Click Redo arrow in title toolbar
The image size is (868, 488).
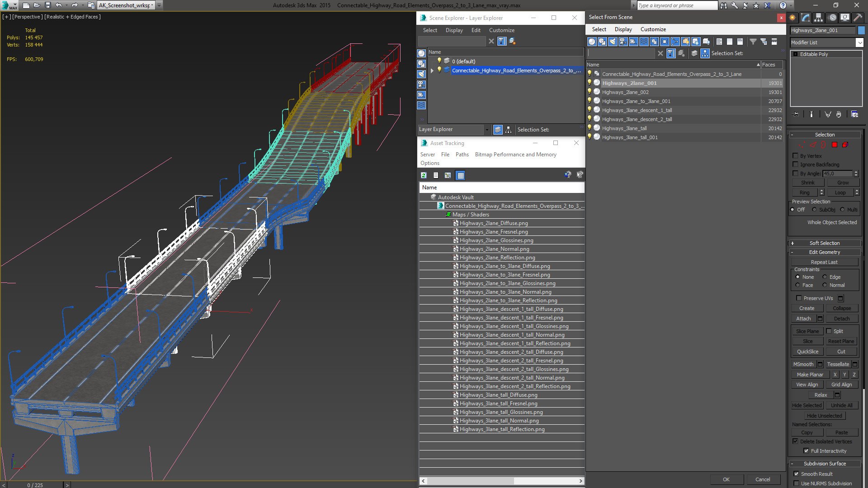(x=75, y=5)
